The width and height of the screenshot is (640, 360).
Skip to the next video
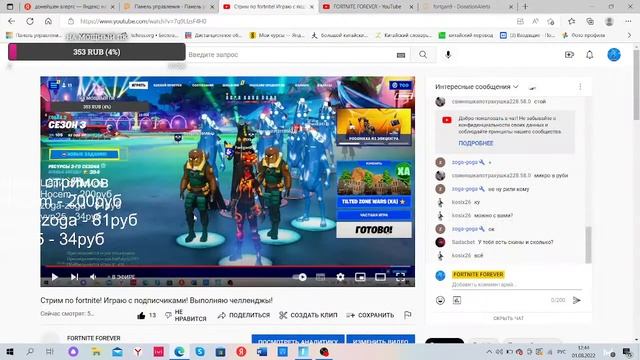click(x=74, y=277)
